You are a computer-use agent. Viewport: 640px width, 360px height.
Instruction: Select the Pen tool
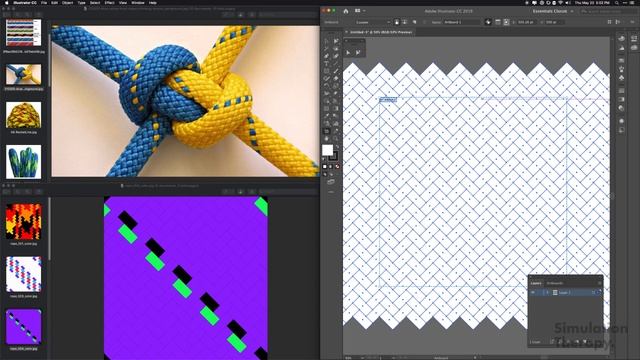327,56
